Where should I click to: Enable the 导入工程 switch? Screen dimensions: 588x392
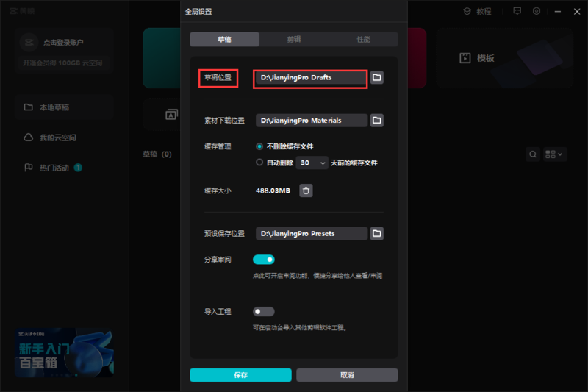pyautogui.click(x=263, y=312)
